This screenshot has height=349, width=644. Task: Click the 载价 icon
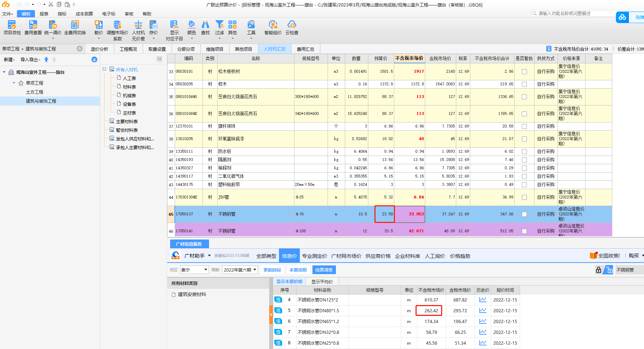pos(98,25)
